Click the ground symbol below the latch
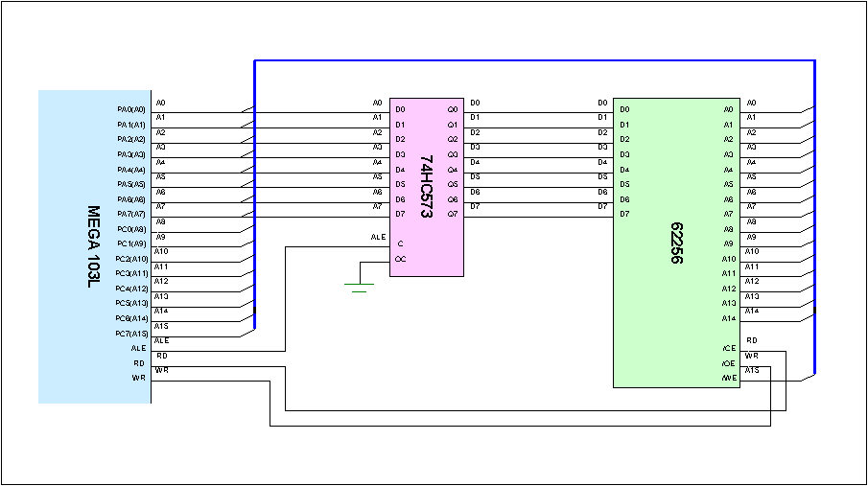The width and height of the screenshot is (868, 486). click(x=360, y=286)
